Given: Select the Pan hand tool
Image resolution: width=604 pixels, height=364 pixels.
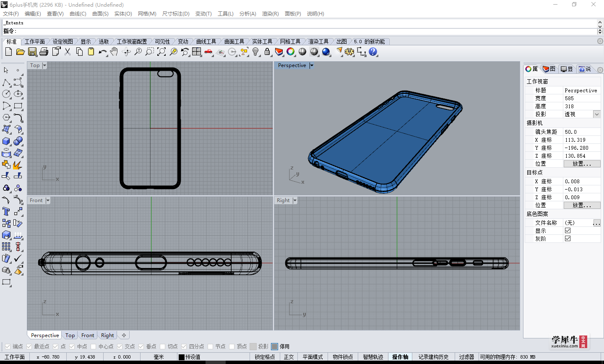Looking at the screenshot, I should tap(114, 52).
